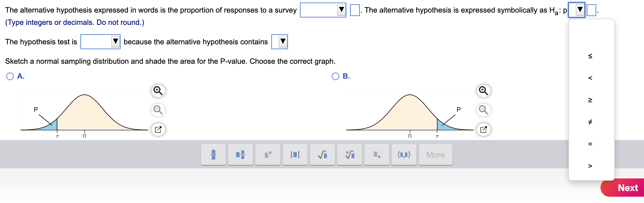The width and height of the screenshot is (644, 203).
Task: Insert an absolute value symbol
Action: 295,154
